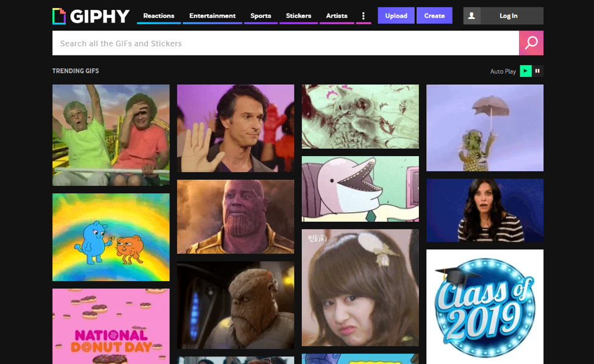
Task: Open the Thanos GIF
Action: click(235, 216)
